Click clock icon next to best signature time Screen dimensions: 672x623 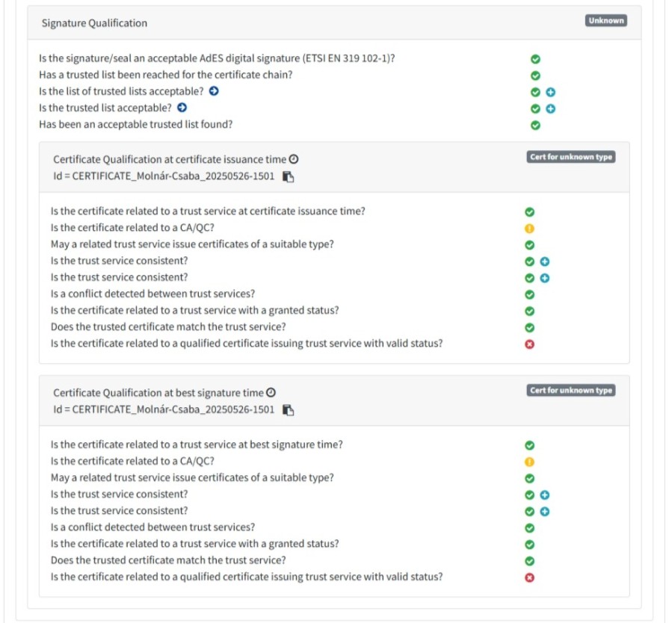pos(271,393)
